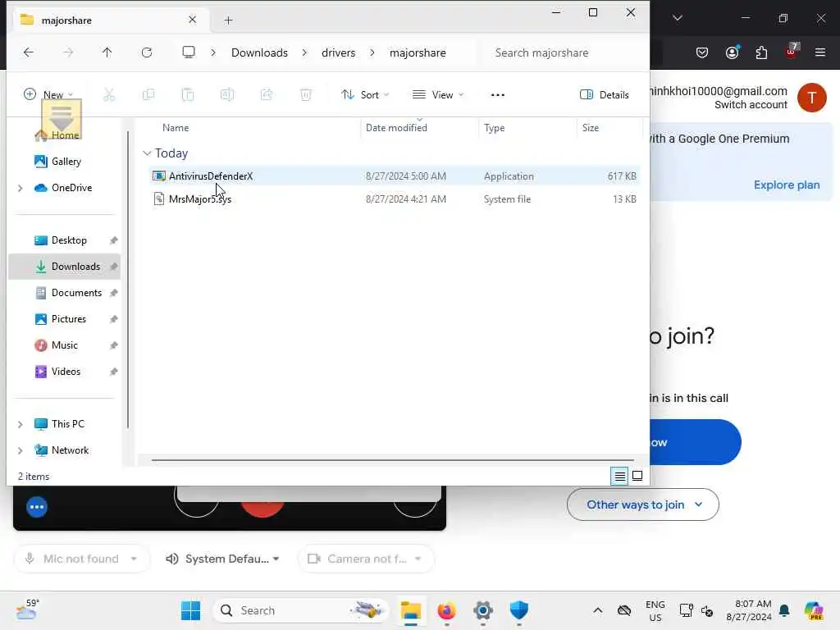
Task: Add a new File Explorer tab
Action: pos(228,21)
